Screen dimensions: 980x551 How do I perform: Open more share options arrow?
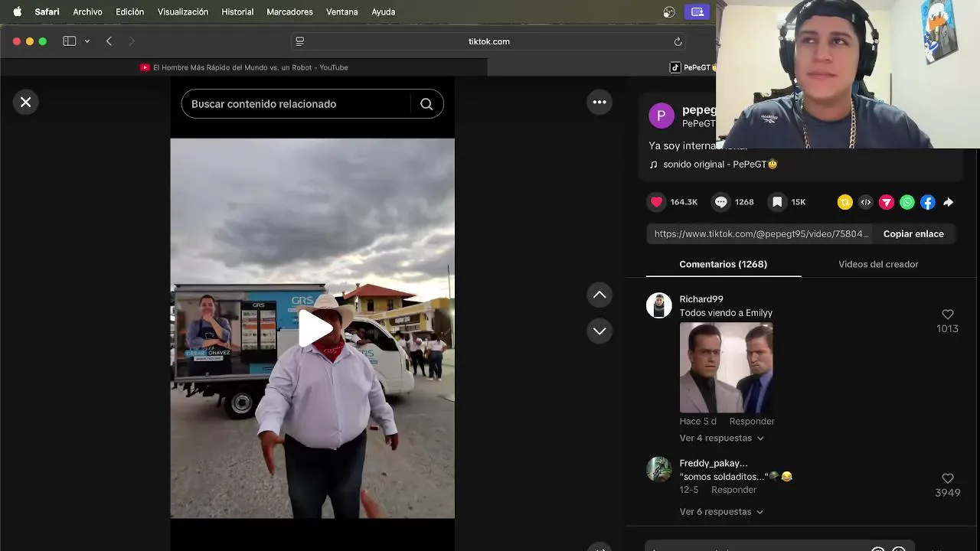[x=948, y=202]
